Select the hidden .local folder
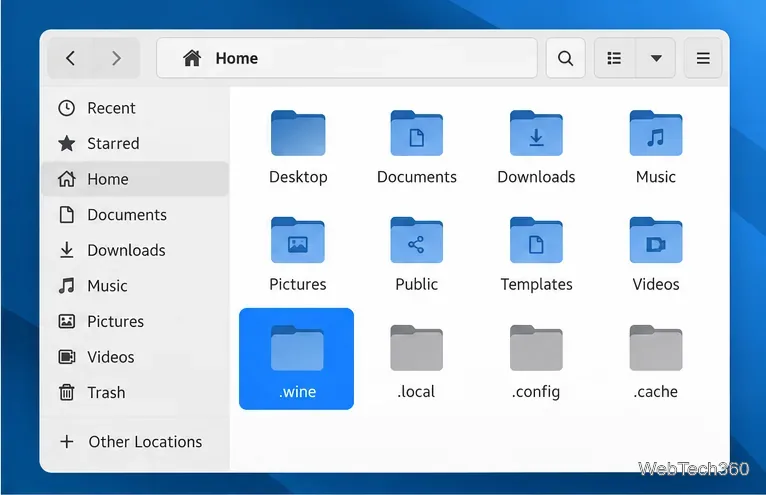Image resolution: width=766 pixels, height=495 pixels. [x=417, y=347]
